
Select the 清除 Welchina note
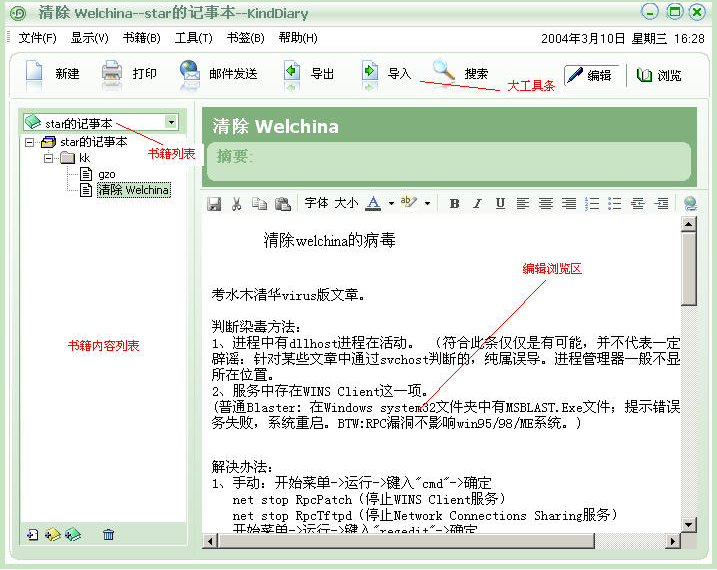pos(134,190)
